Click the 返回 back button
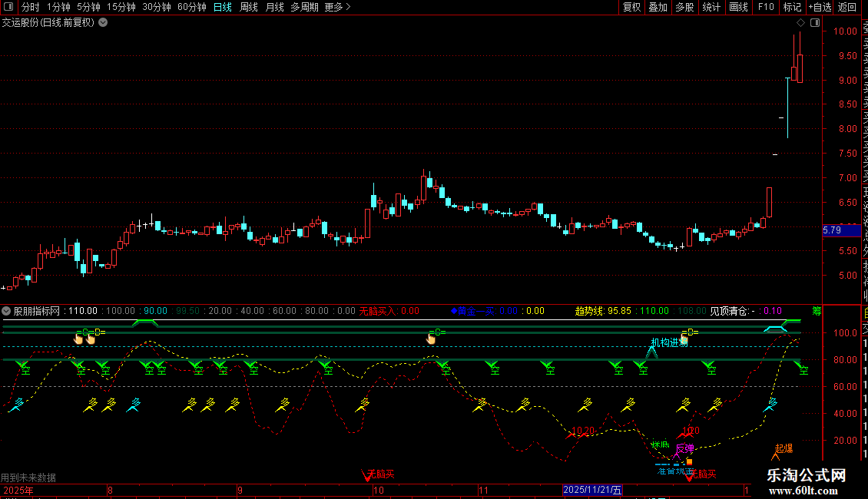Screen dimensions: 868x499 [847, 7]
